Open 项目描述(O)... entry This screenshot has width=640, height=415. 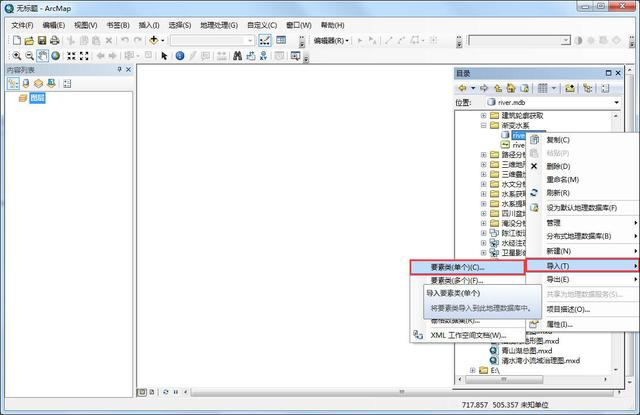[x=582, y=309]
